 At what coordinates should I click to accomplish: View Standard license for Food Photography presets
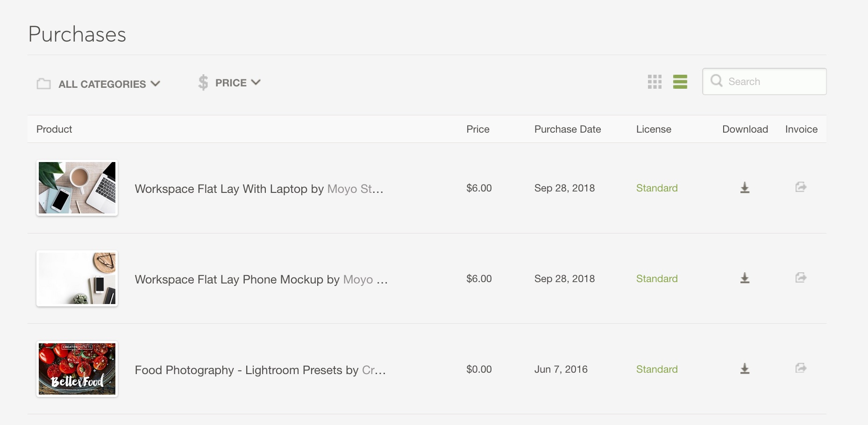coord(657,369)
